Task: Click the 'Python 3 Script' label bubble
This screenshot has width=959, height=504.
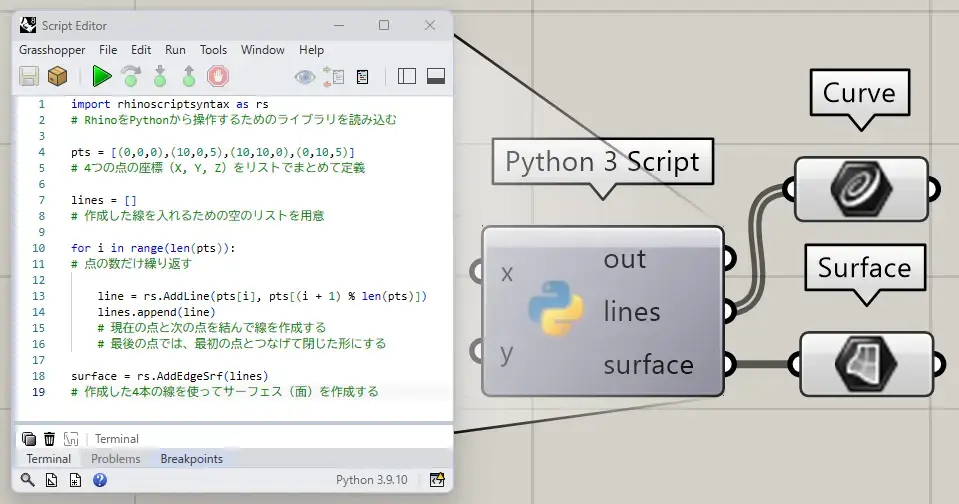Action: point(602,162)
